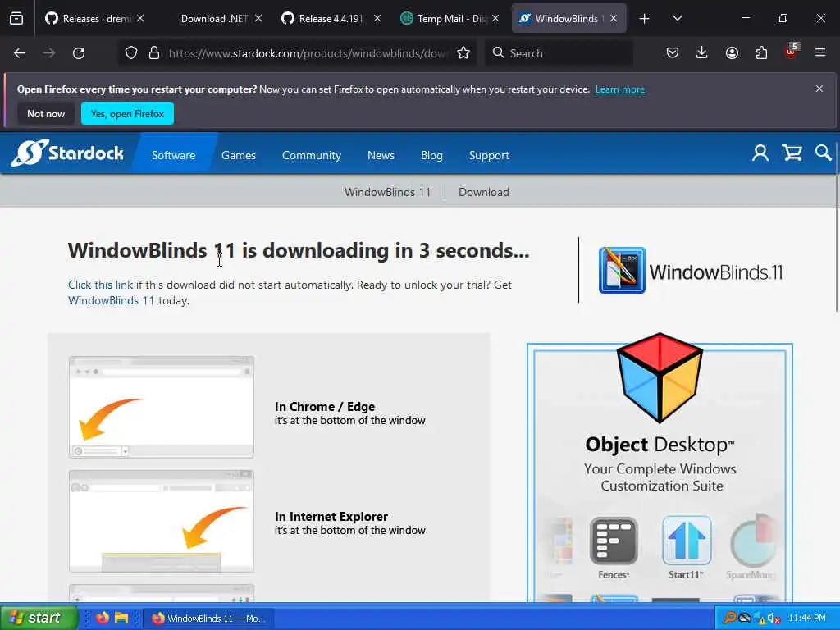Open Firefox account menu
Image resolution: width=840 pixels, height=630 pixels.
pyautogui.click(x=732, y=53)
